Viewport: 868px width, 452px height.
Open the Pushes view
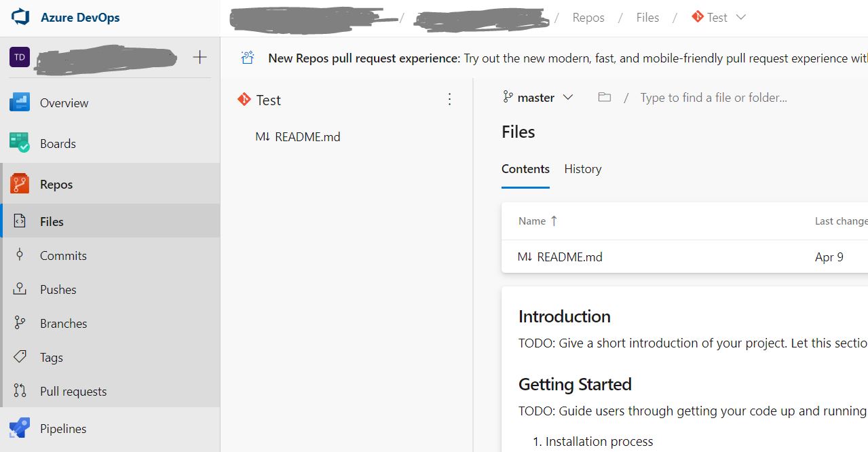(20, 289)
